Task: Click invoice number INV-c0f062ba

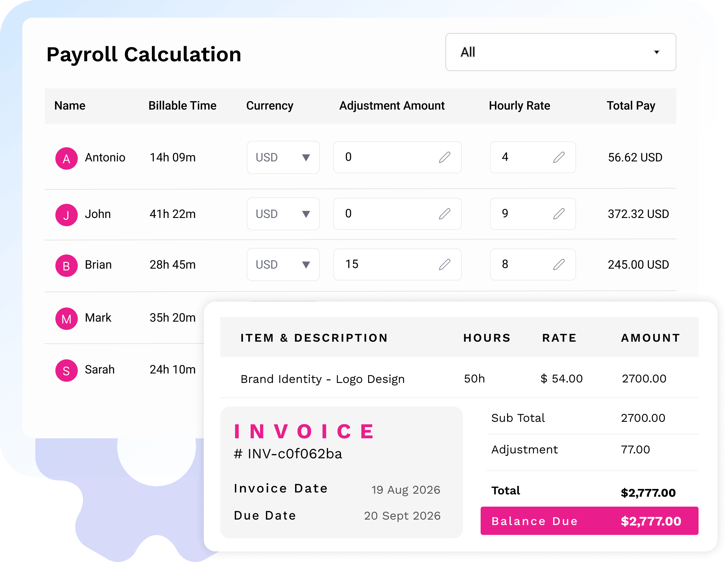Action: 288,454
